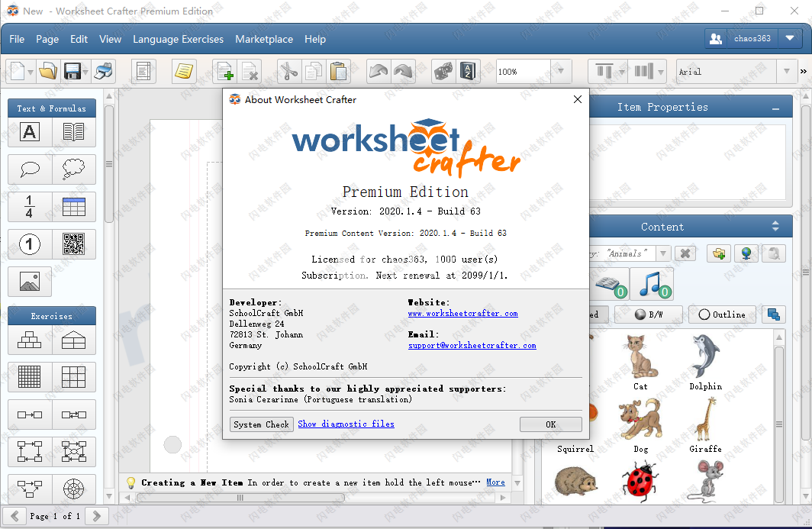Open the Help menu
Screen dimensions: 812x529
pyautogui.click(x=315, y=39)
